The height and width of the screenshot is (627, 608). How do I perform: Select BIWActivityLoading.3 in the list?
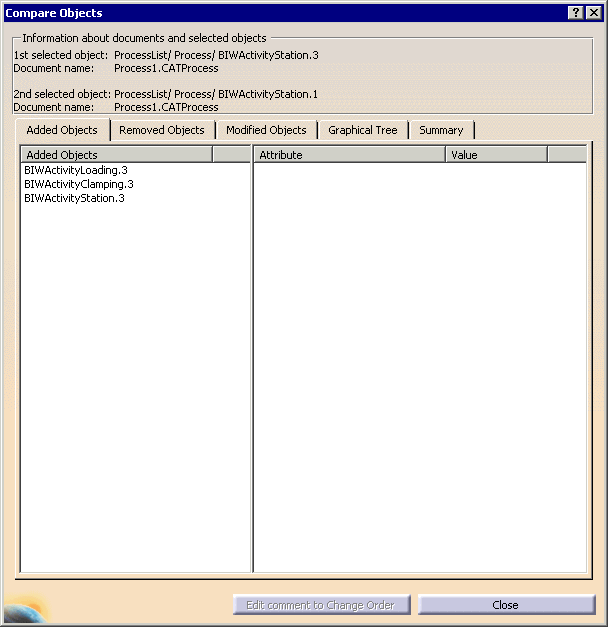pos(76,170)
